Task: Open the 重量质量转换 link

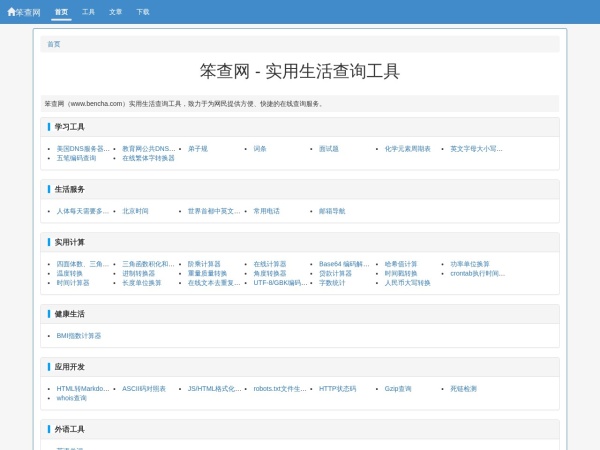Action: click(207, 273)
